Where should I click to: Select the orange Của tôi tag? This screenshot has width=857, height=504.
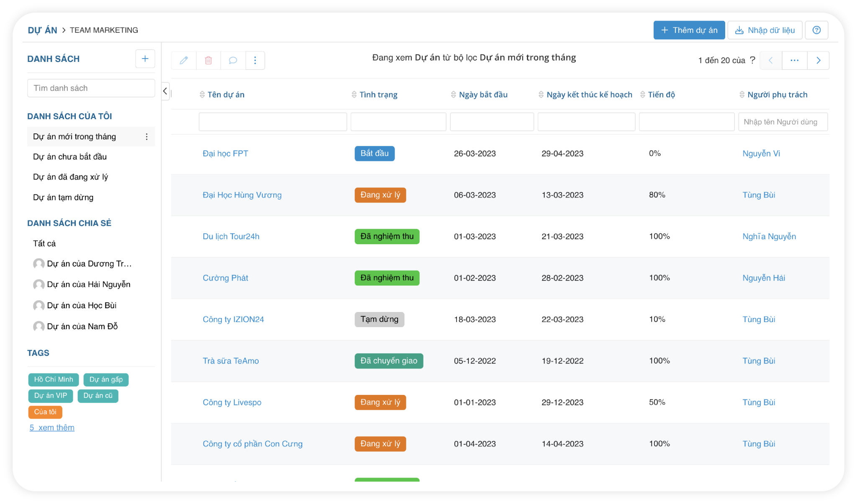(x=45, y=412)
